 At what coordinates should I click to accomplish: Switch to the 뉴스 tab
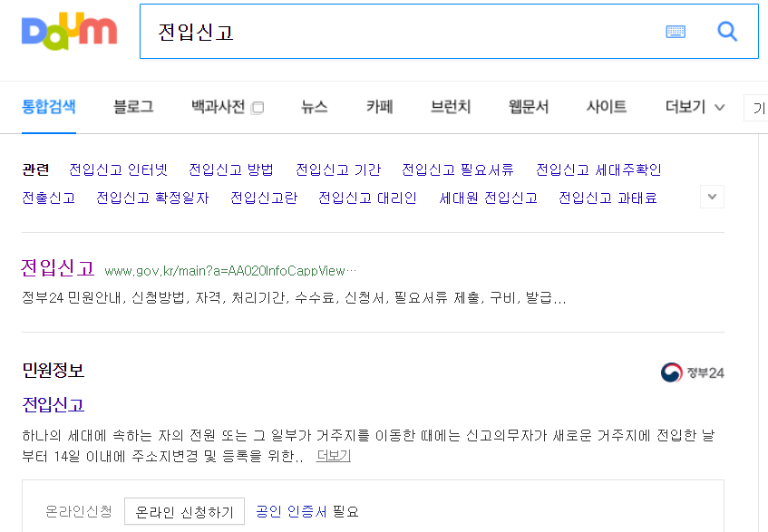pos(314,107)
